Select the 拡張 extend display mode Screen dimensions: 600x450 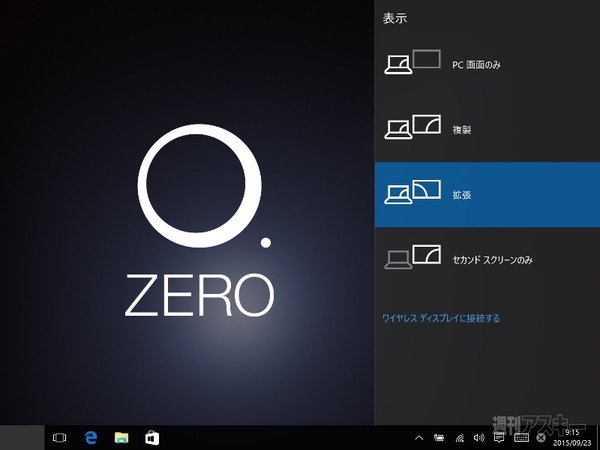(487, 194)
